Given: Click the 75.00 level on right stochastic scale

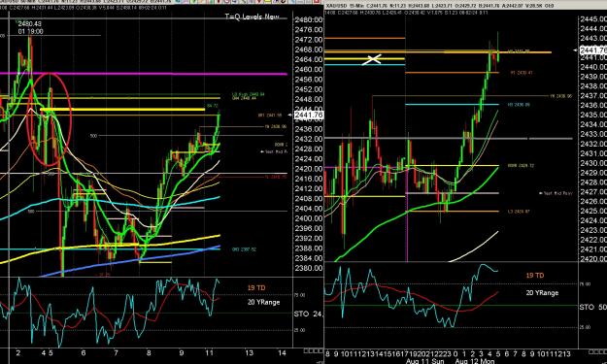Looking at the screenshot, I should tap(586, 284).
